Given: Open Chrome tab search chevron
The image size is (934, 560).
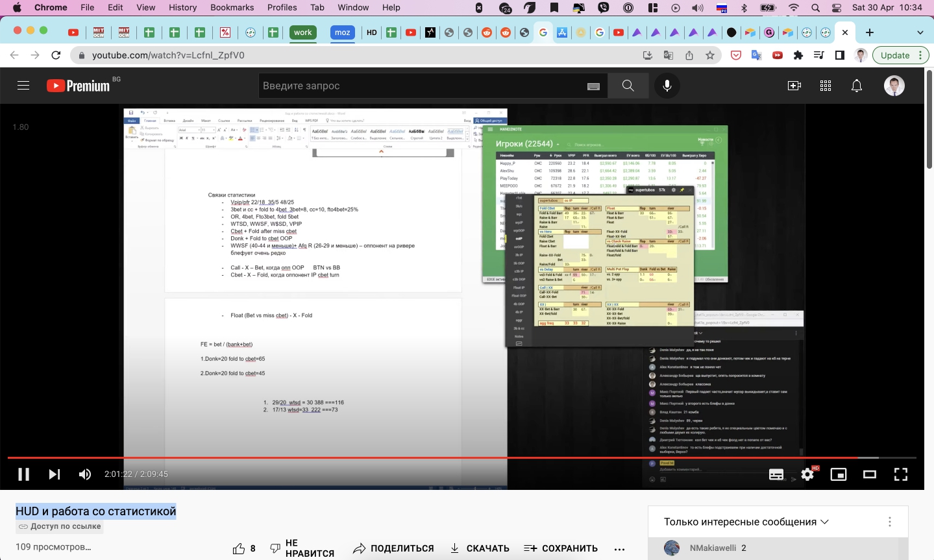Looking at the screenshot, I should click(920, 32).
